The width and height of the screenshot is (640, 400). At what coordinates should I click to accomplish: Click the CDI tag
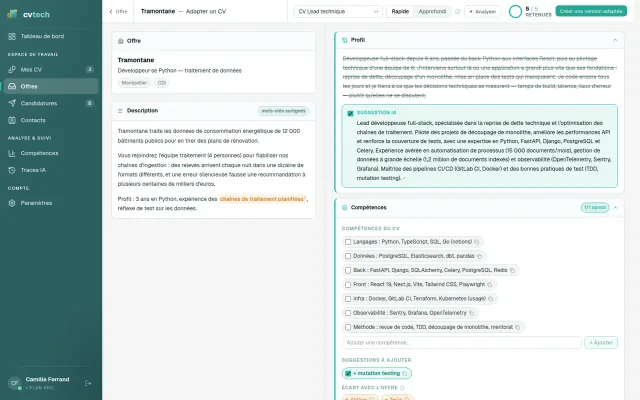tap(162, 83)
